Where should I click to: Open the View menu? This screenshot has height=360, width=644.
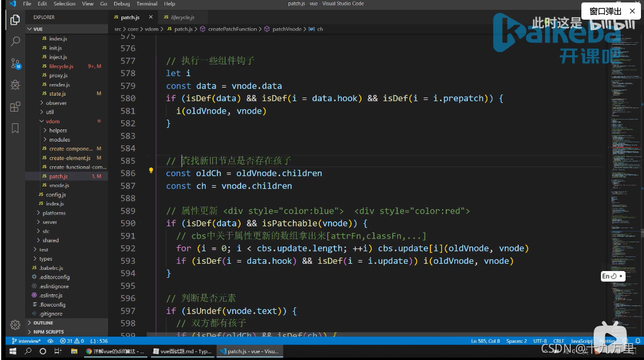click(x=87, y=4)
